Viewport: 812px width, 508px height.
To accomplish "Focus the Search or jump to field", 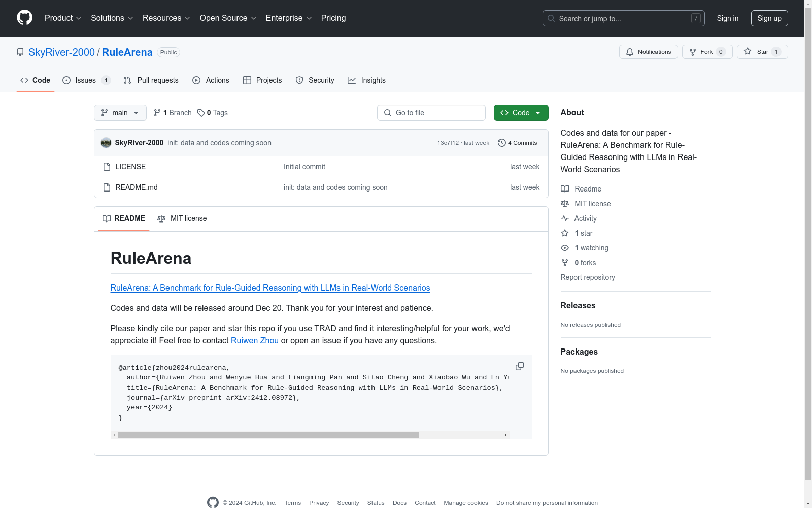I will [x=623, y=18].
